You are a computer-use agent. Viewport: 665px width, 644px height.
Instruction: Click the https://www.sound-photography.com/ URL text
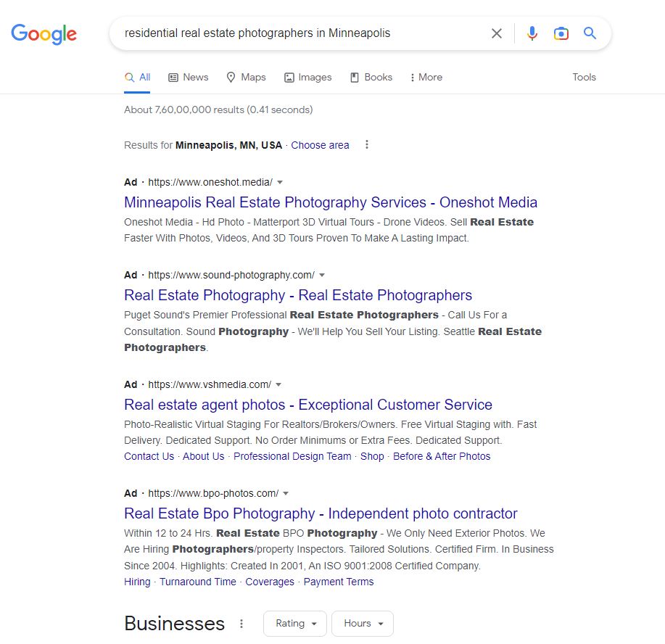(231, 276)
